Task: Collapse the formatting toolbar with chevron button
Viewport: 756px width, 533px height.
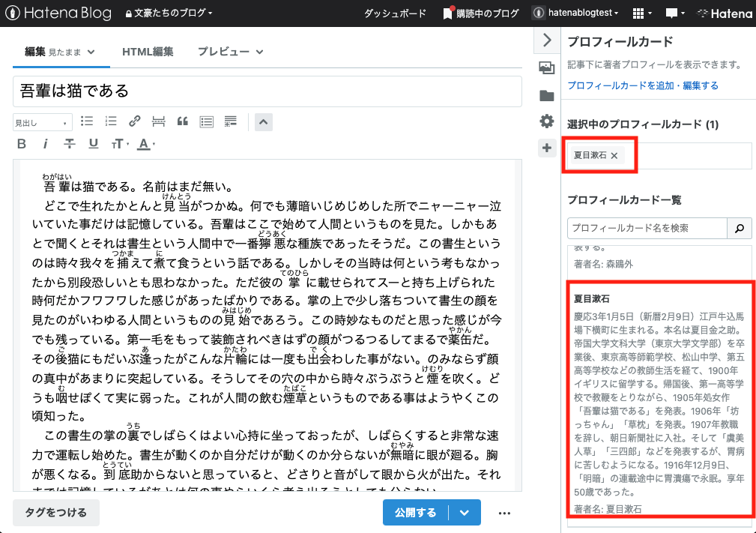Action: [x=263, y=121]
